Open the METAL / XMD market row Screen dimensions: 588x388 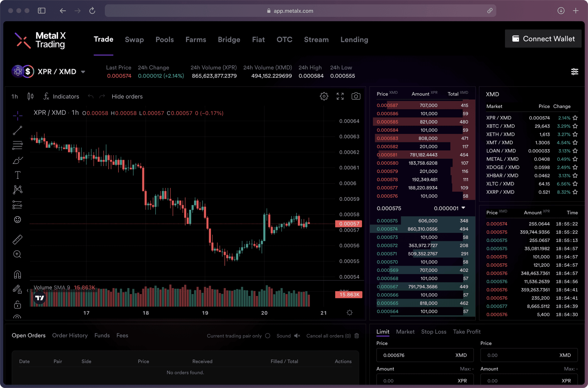(532, 159)
